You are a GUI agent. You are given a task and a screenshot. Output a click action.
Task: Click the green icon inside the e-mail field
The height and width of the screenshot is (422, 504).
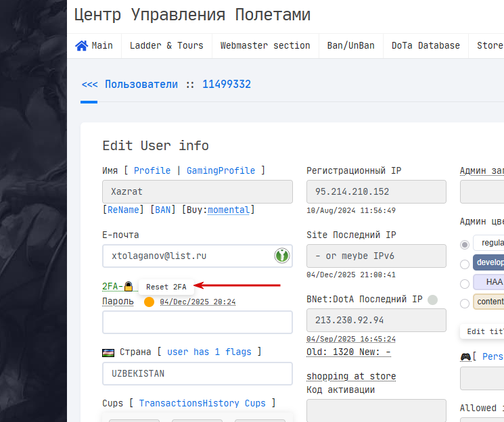282,256
